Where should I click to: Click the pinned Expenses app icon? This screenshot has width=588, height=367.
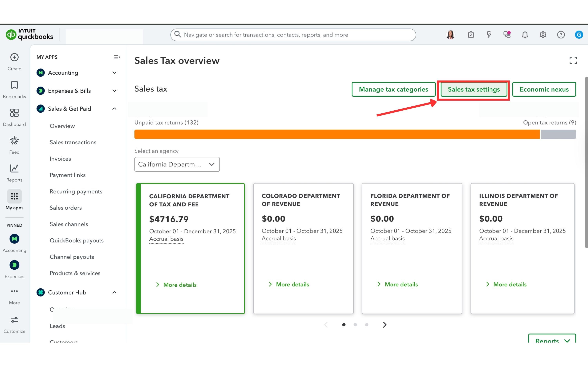pyautogui.click(x=14, y=265)
